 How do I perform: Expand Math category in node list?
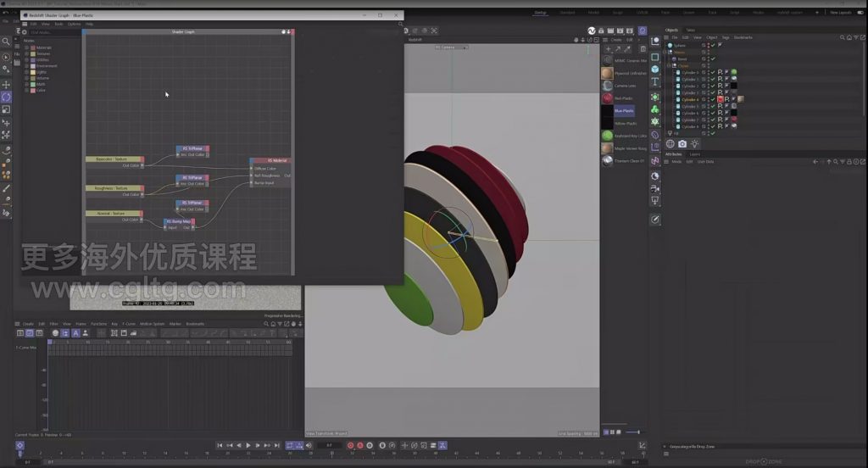[x=26, y=84]
